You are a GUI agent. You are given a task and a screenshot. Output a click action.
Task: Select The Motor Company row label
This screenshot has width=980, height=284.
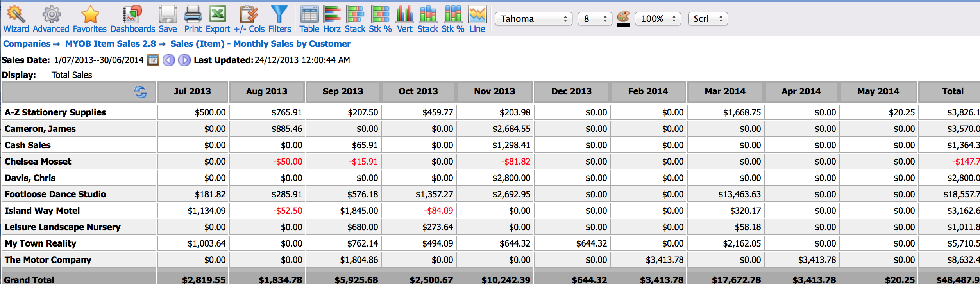[x=48, y=260]
